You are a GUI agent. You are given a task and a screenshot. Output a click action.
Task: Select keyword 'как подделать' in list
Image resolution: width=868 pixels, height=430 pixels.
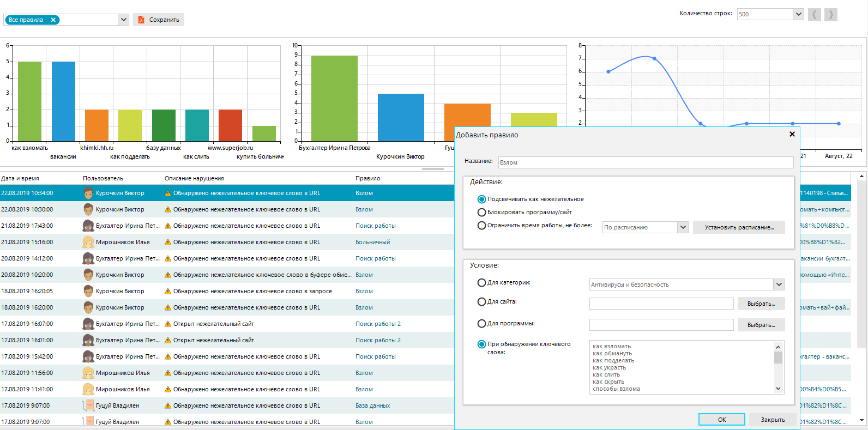click(613, 360)
